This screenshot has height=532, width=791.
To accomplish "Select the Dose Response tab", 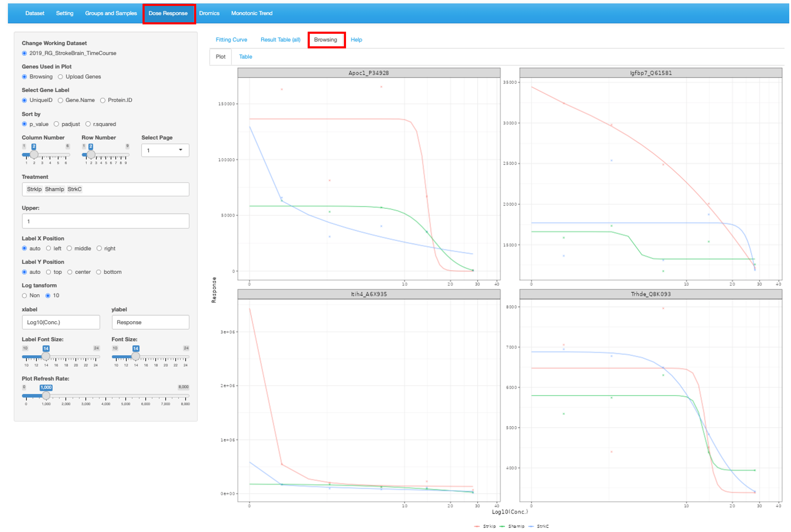I will pos(168,13).
